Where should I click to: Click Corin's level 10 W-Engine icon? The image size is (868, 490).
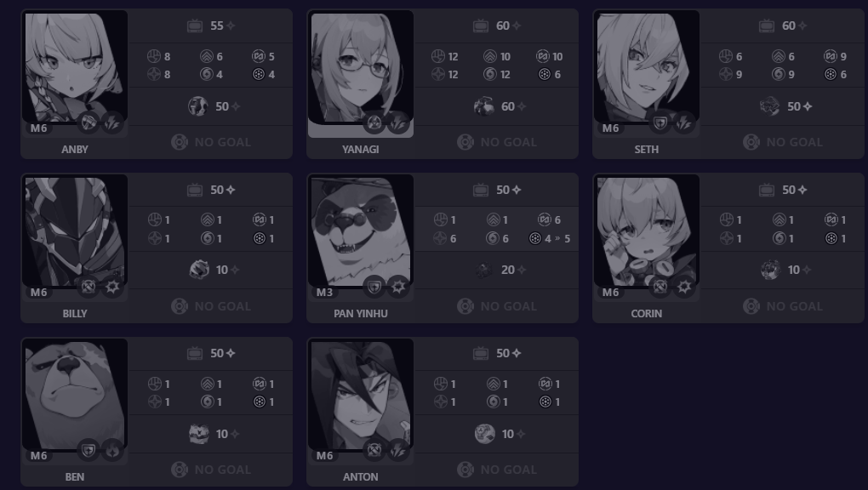point(771,270)
